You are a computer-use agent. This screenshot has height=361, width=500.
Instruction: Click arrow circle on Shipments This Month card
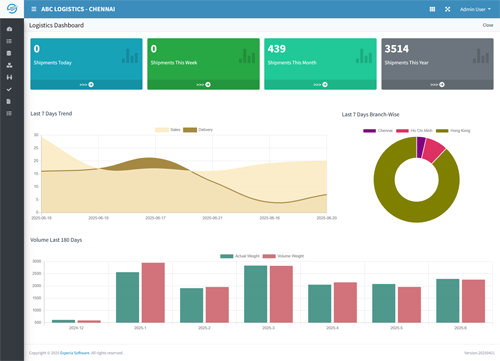pyautogui.click(x=325, y=85)
